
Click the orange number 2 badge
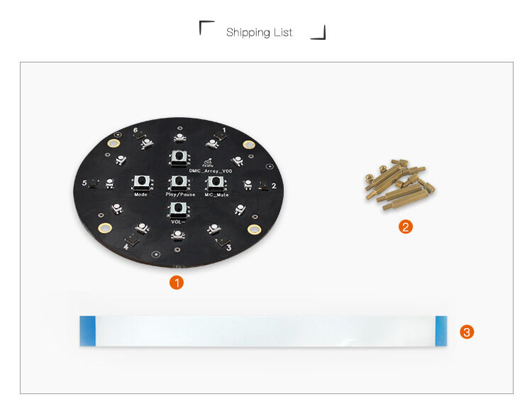pyautogui.click(x=406, y=227)
